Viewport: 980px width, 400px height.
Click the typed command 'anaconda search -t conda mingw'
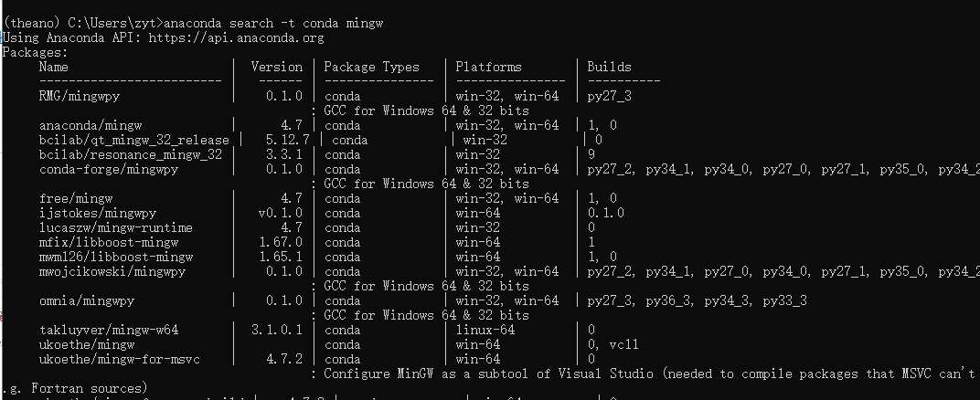(273, 23)
